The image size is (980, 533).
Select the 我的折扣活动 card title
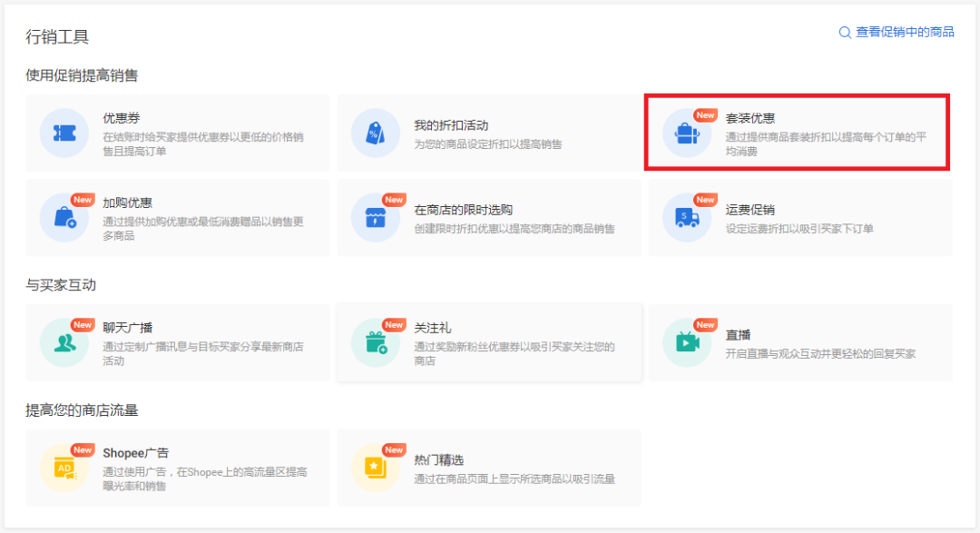pyautogui.click(x=451, y=125)
